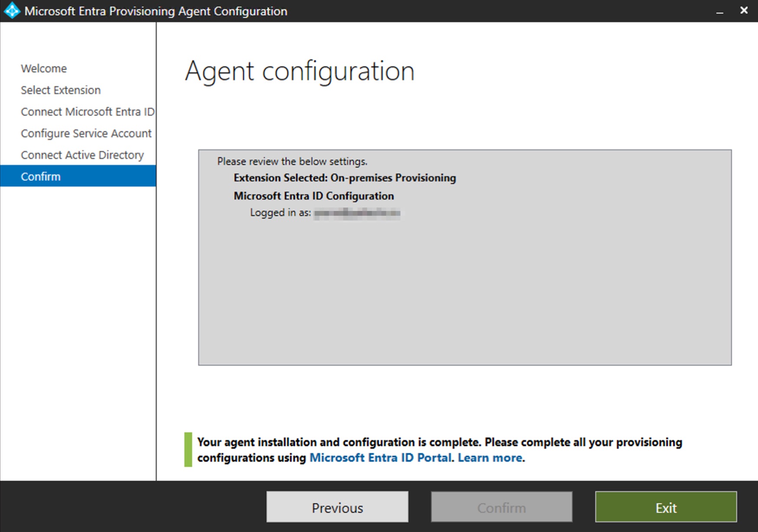Select Connect Microsoft Entra ID step
758x532 pixels.
pos(87,111)
